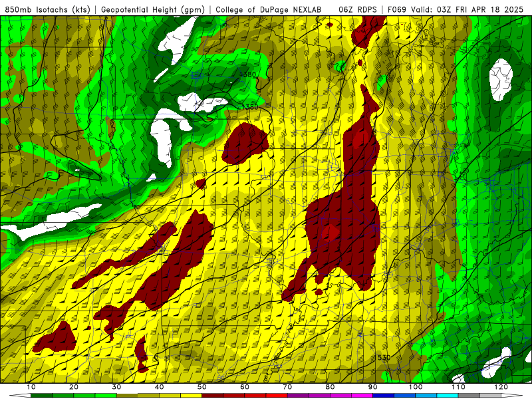Click the "100" value on the color scale
The image size is (532, 399).
coord(416,387)
